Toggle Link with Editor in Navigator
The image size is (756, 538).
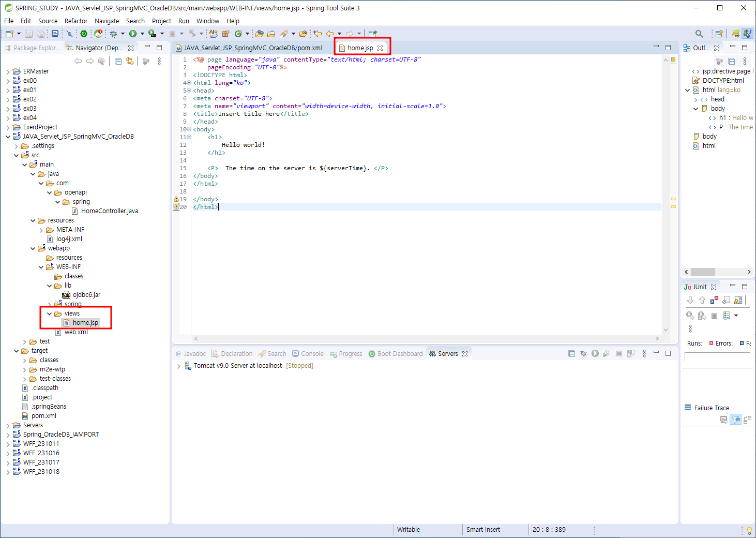pos(130,61)
